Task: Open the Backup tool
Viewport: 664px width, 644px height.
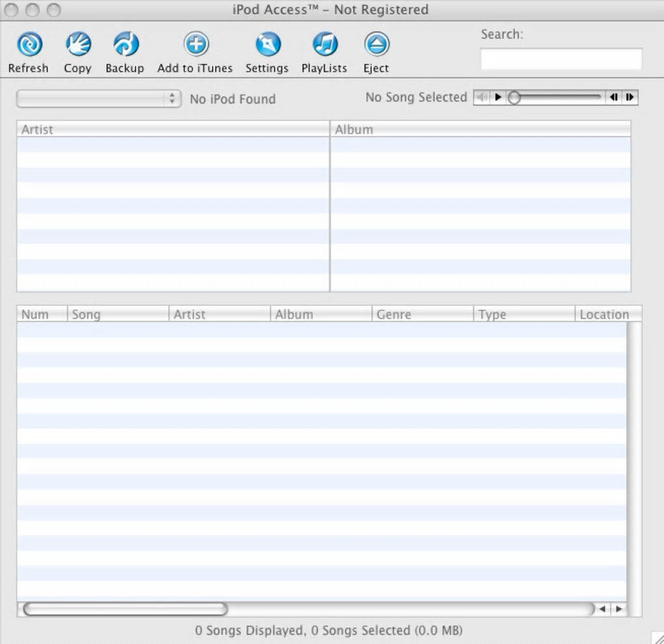Action: click(126, 44)
